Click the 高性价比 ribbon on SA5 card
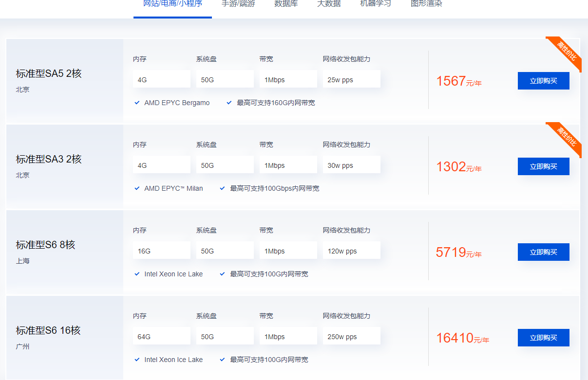 point(567,53)
